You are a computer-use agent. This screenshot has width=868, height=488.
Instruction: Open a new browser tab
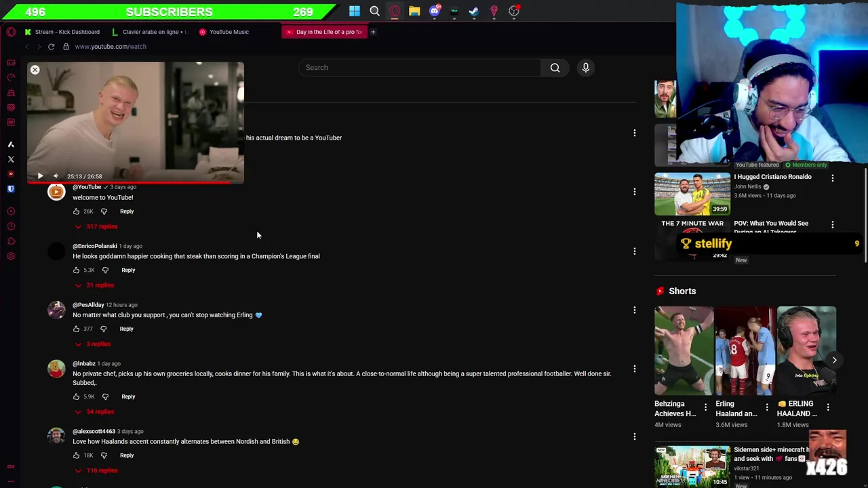(x=373, y=32)
